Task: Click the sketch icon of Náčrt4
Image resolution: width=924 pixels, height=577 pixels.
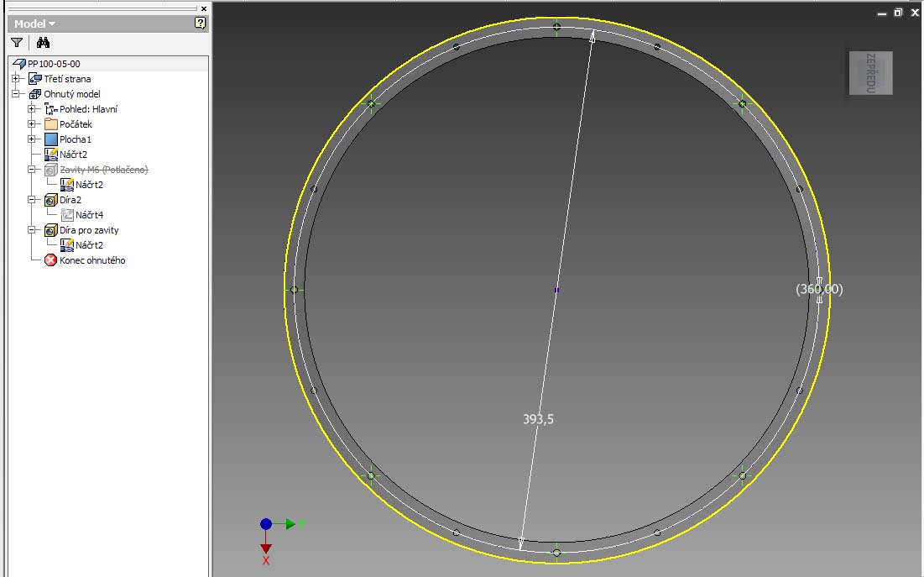Action: (x=67, y=215)
